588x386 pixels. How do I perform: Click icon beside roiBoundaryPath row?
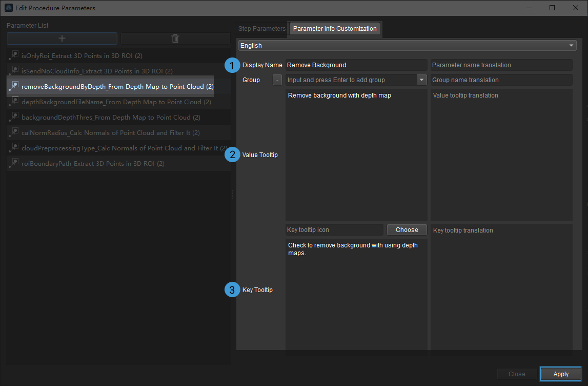pos(14,163)
